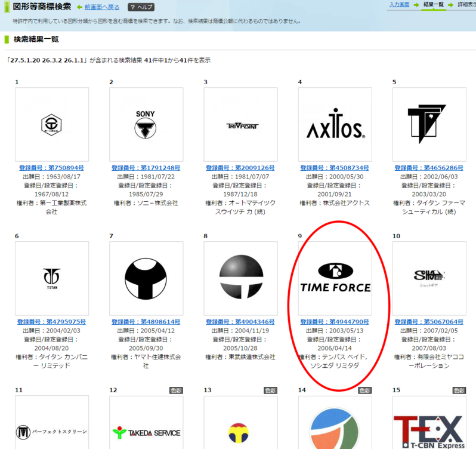476x449 pixels.
Task: Select the 結果一覧 step tab
Action: (434, 5)
